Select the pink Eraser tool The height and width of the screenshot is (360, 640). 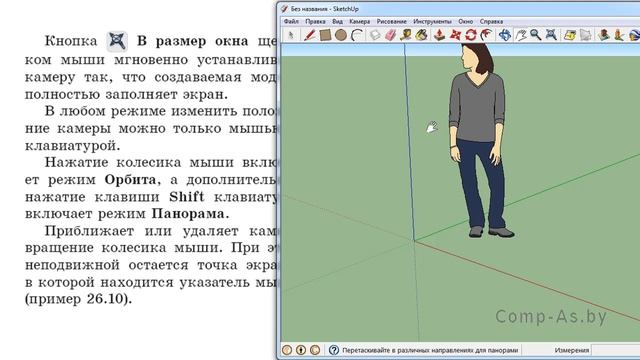390,35
